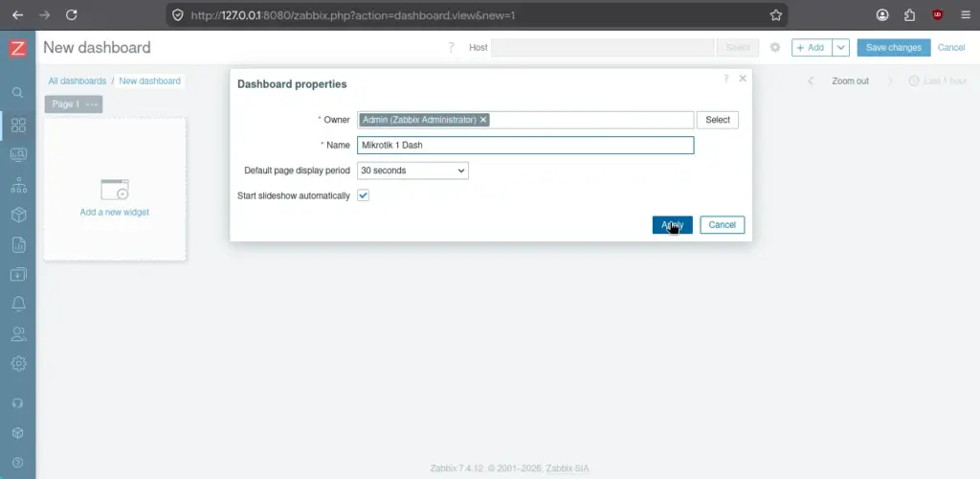Focus the Host input field

coord(603,48)
